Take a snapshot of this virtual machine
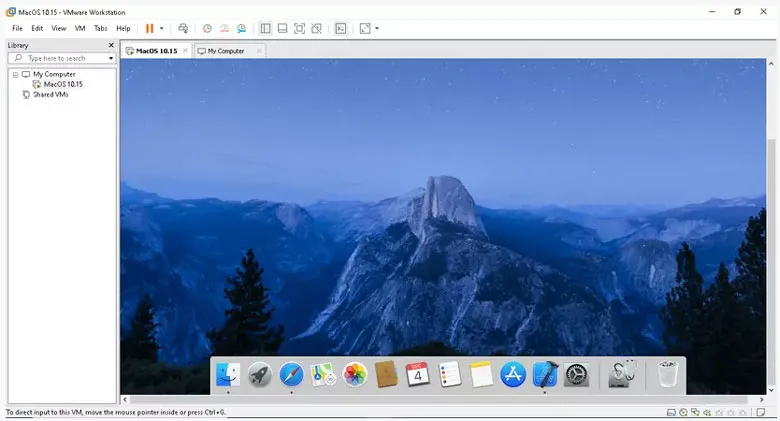Screen dimensions: 780x421 207,28
